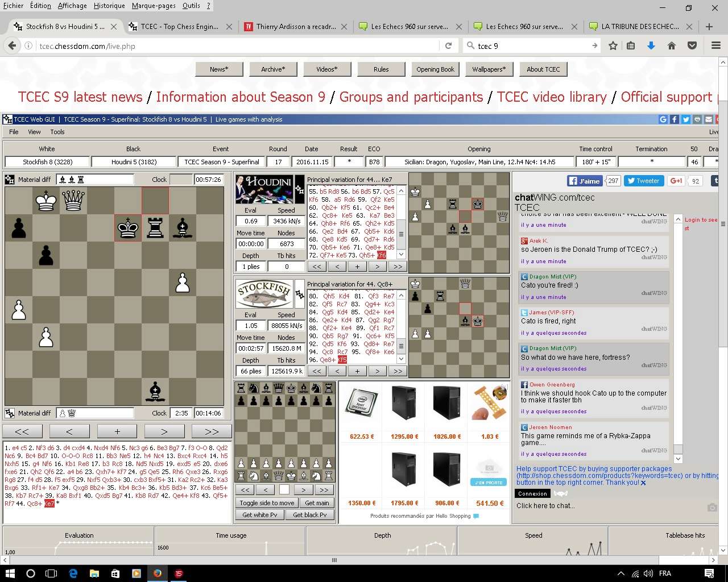728x582 pixels.
Task: Click highlighted move Ke7 in move list
Action: [x=49, y=504]
